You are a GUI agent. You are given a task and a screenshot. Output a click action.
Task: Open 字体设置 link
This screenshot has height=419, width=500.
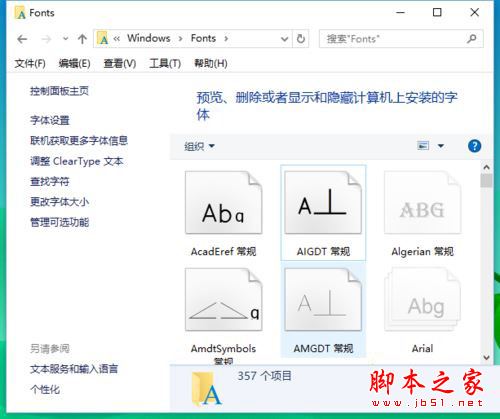tap(50, 120)
